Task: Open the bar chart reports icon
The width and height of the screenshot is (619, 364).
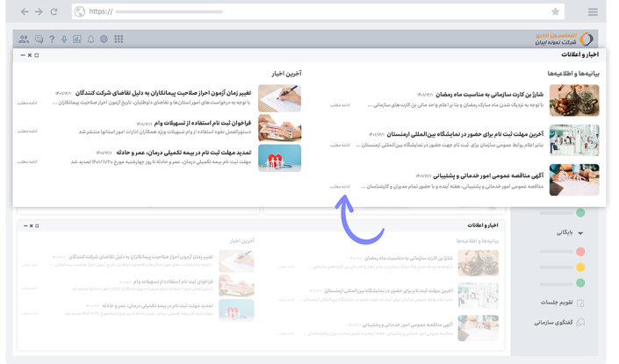Action: pos(77,39)
